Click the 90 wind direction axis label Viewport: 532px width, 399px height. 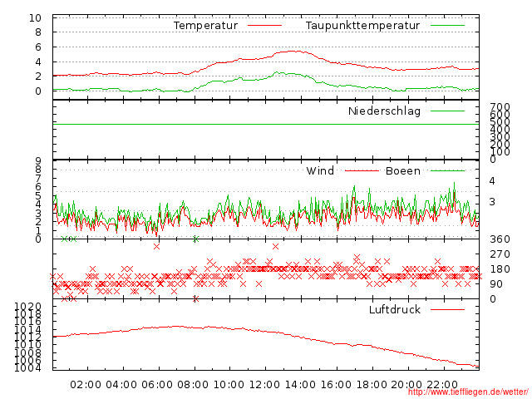click(496, 284)
